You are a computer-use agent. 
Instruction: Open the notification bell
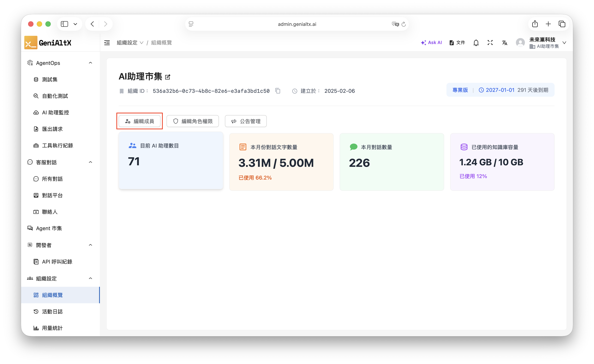point(476,43)
